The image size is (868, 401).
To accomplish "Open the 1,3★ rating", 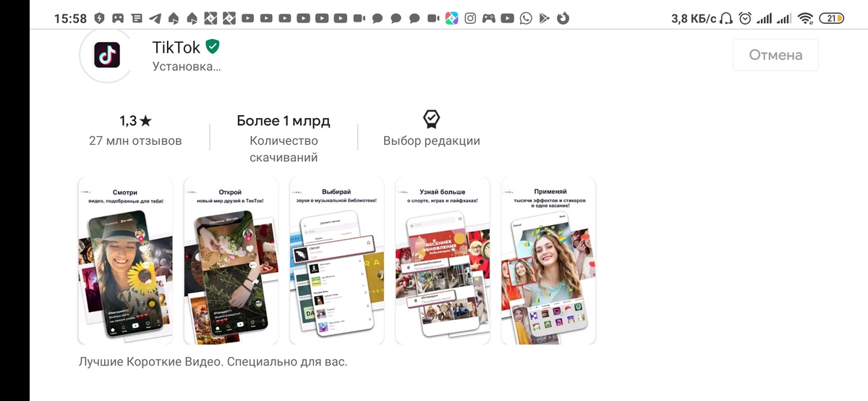I will 135,121.
